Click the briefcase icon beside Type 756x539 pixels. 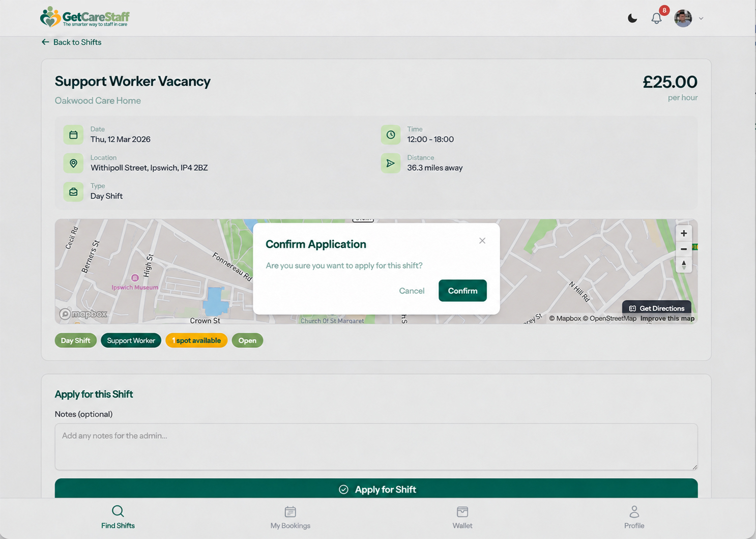(73, 192)
